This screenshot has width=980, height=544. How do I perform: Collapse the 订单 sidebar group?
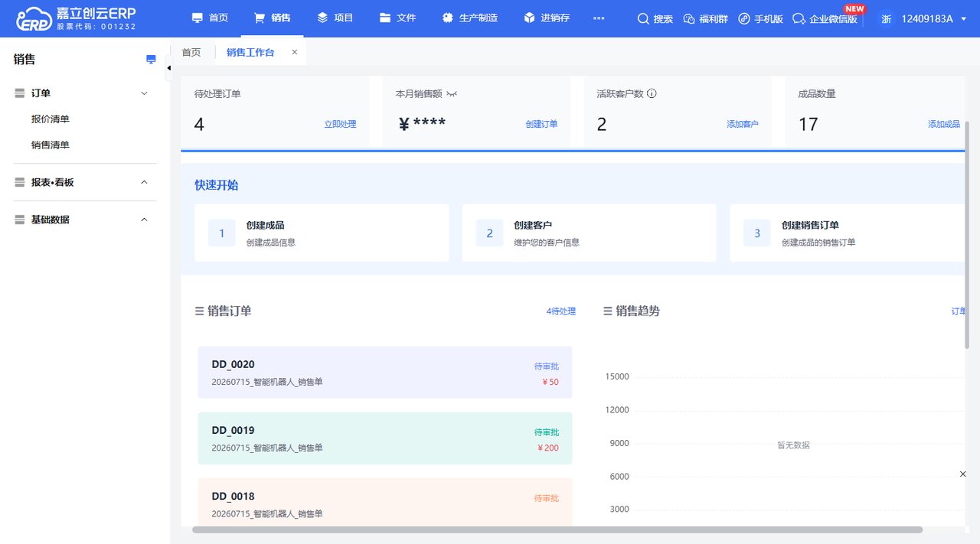click(x=144, y=93)
